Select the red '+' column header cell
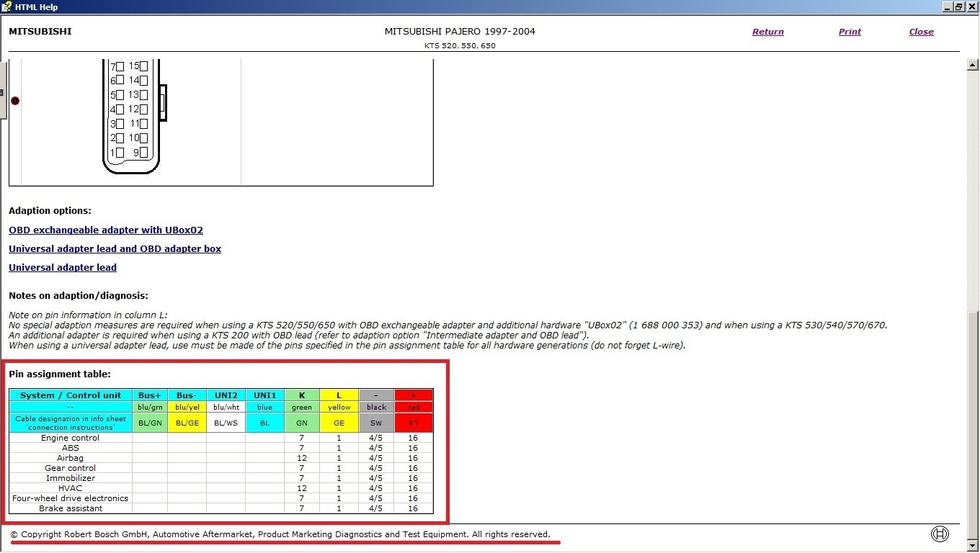 [413, 395]
